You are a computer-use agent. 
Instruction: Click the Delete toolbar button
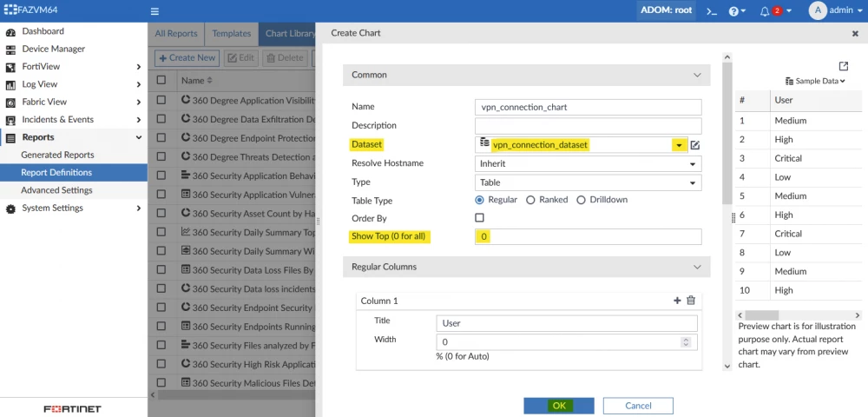pyautogui.click(x=285, y=57)
